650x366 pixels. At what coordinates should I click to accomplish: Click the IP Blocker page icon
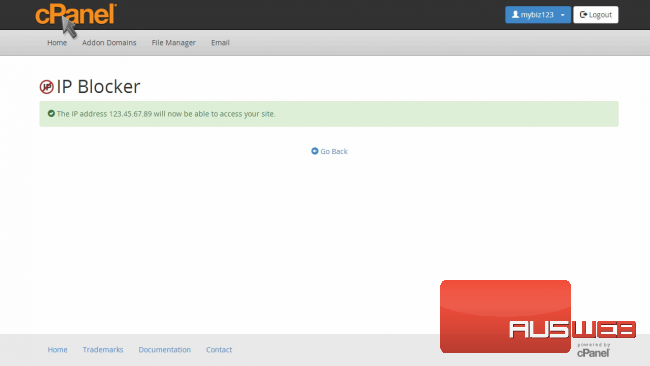[46, 87]
